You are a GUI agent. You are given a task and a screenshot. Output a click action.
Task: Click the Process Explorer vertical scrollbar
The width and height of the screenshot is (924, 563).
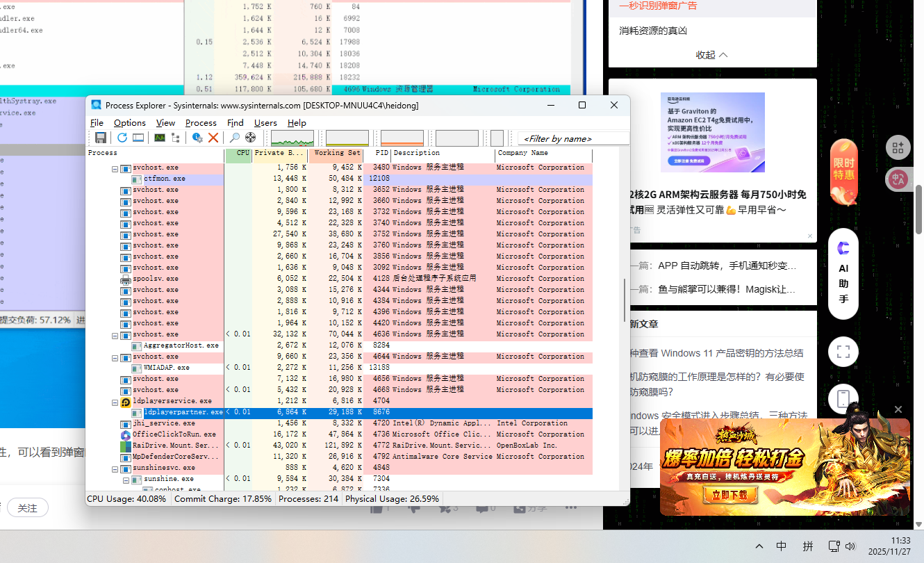click(x=624, y=302)
